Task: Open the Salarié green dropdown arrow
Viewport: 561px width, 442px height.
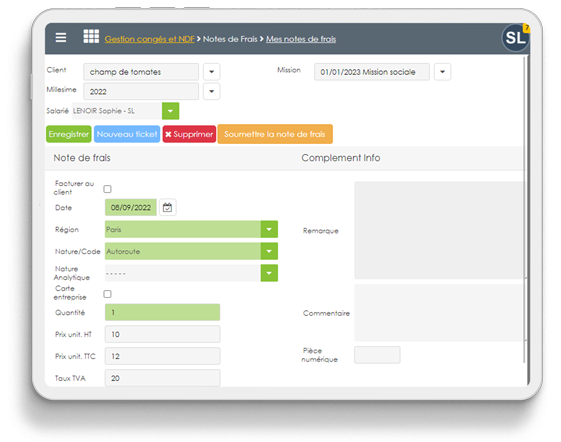Action: click(170, 111)
